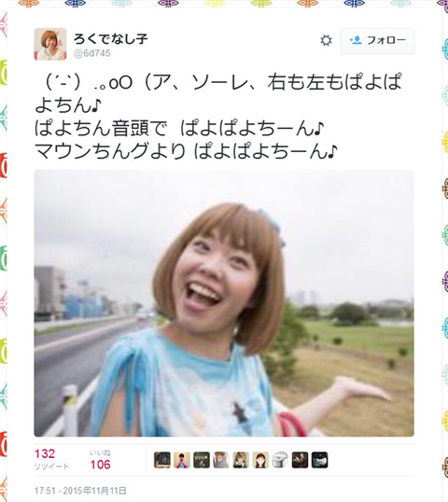Open ろくでなし子 profile avatar

coord(50,44)
